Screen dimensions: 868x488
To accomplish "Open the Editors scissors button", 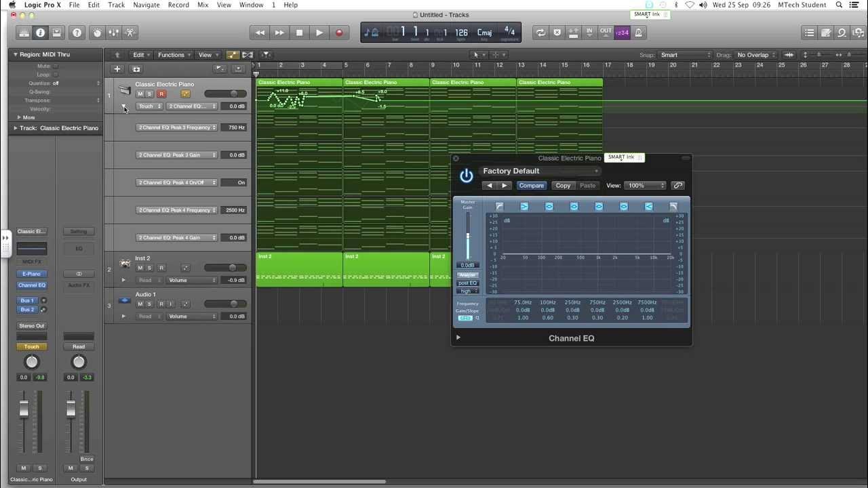I will coord(130,33).
